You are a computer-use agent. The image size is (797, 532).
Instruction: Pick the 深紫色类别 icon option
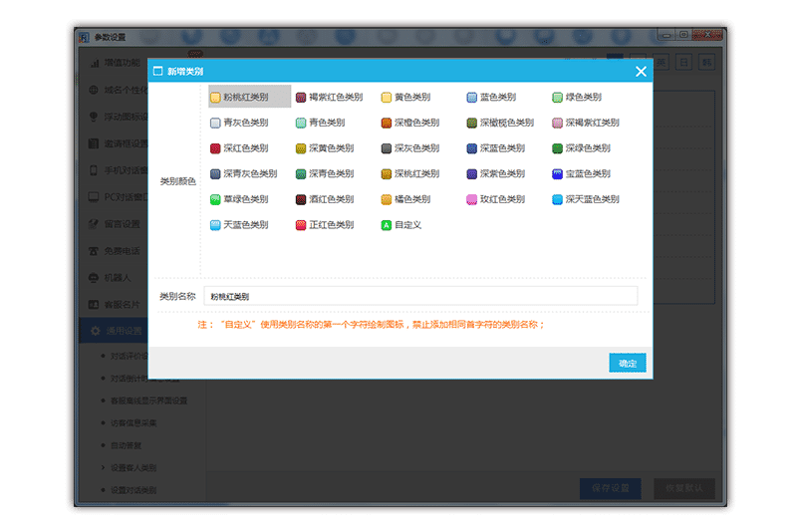[x=495, y=173]
